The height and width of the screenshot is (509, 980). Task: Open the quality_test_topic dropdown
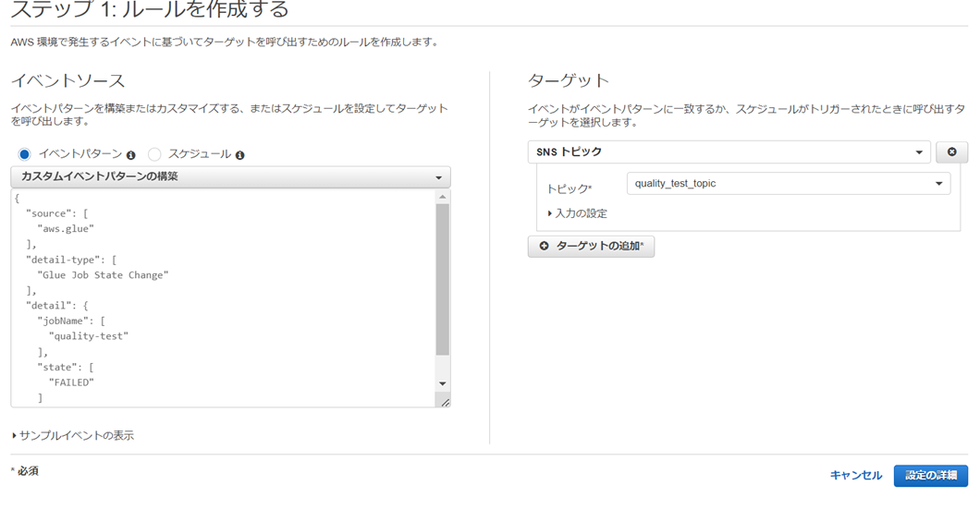[x=789, y=184]
